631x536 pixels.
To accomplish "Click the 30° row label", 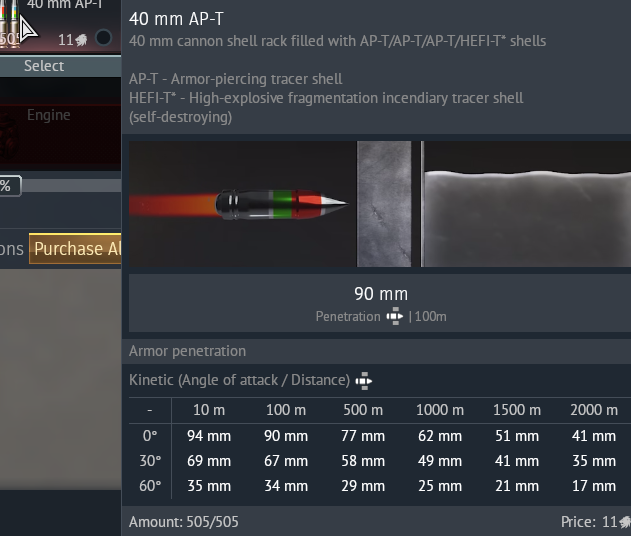I will pyautogui.click(x=149, y=461).
